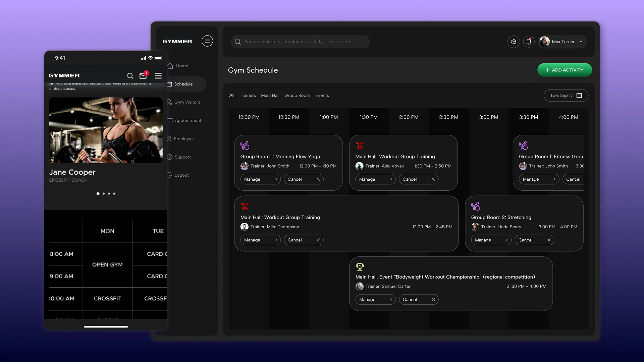Open the Tue, Sep 17 date picker
644x362 pixels.
pyautogui.click(x=566, y=96)
